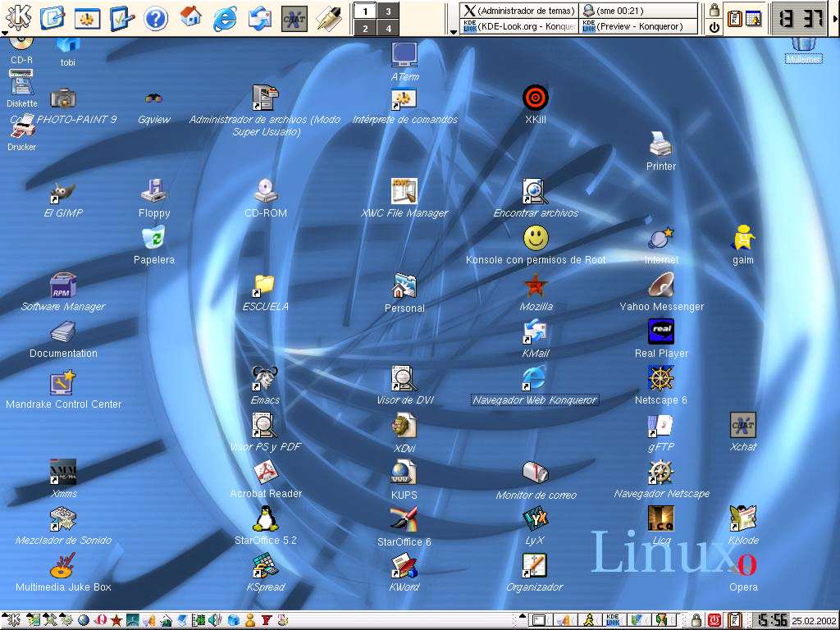The width and height of the screenshot is (840, 630).
Task: Activate the Administrador de temas taskbar entry
Action: 519,11
